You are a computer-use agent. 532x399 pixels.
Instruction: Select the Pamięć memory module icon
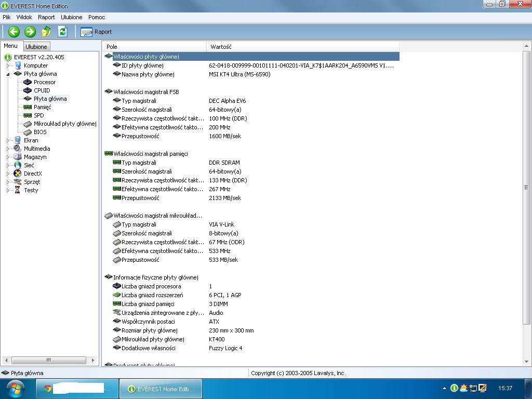28,107
